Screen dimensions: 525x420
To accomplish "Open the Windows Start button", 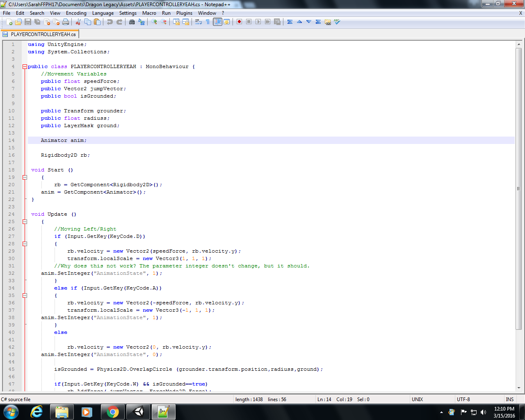I will [11, 412].
